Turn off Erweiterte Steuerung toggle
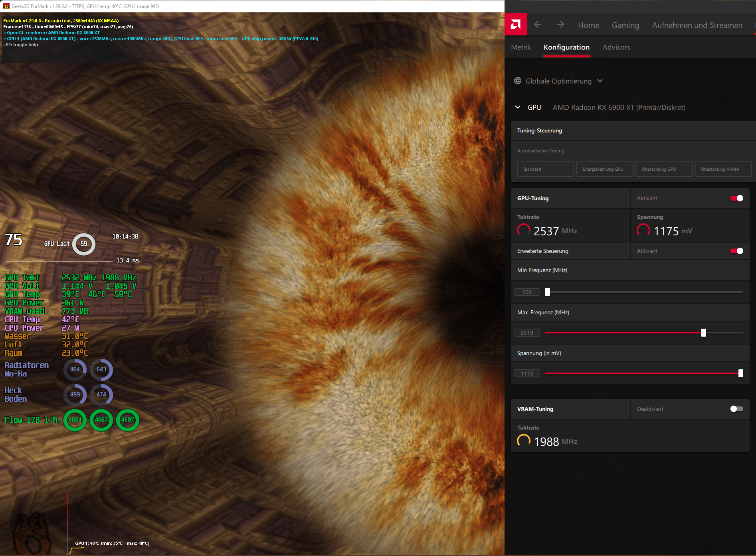 pyautogui.click(x=737, y=251)
